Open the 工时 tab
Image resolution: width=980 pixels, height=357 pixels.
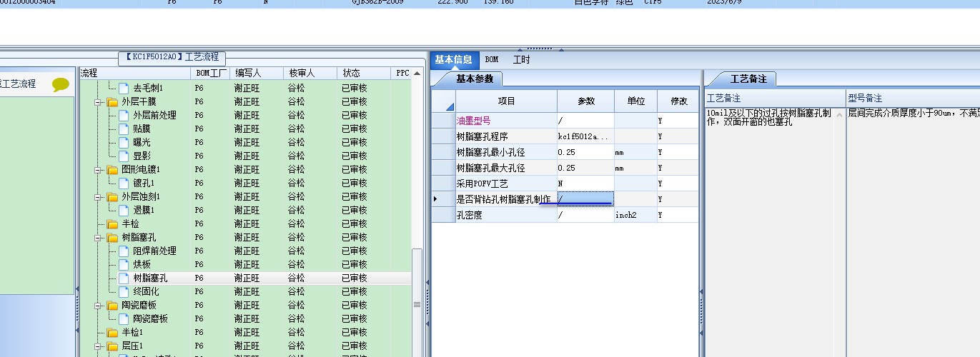522,59
